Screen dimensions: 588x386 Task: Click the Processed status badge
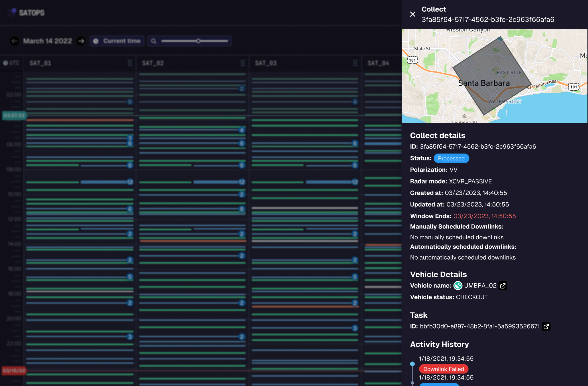pos(451,158)
